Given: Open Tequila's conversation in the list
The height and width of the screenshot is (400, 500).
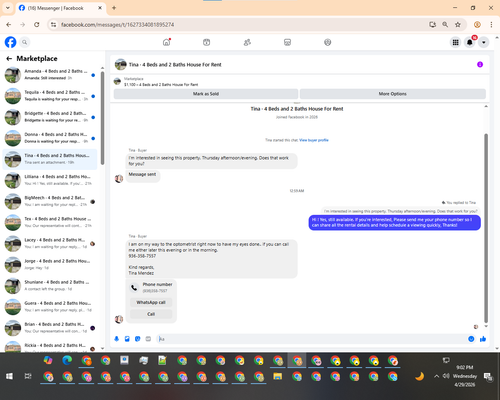Looking at the screenshot, I should point(50,96).
